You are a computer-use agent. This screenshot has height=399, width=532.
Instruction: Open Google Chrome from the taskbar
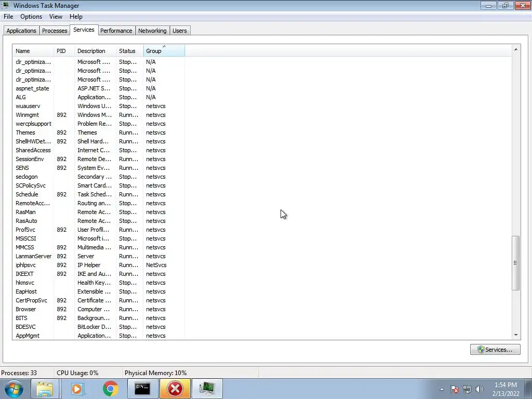[x=110, y=389]
